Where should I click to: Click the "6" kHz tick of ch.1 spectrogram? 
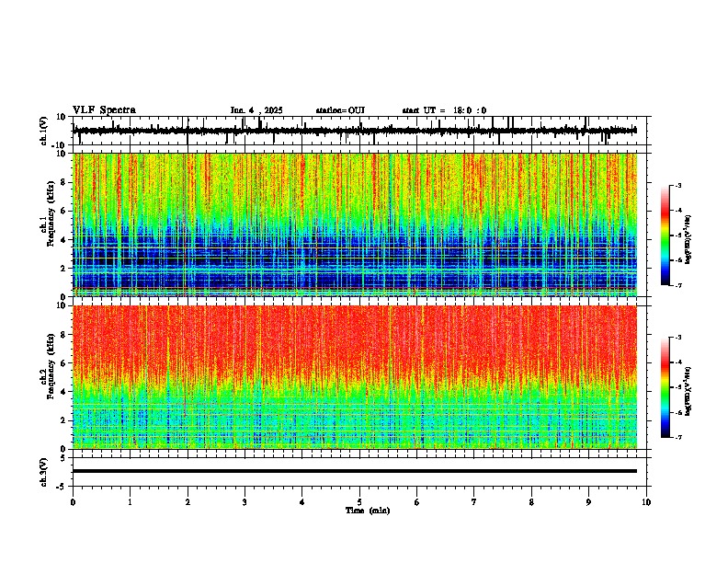[x=64, y=211]
